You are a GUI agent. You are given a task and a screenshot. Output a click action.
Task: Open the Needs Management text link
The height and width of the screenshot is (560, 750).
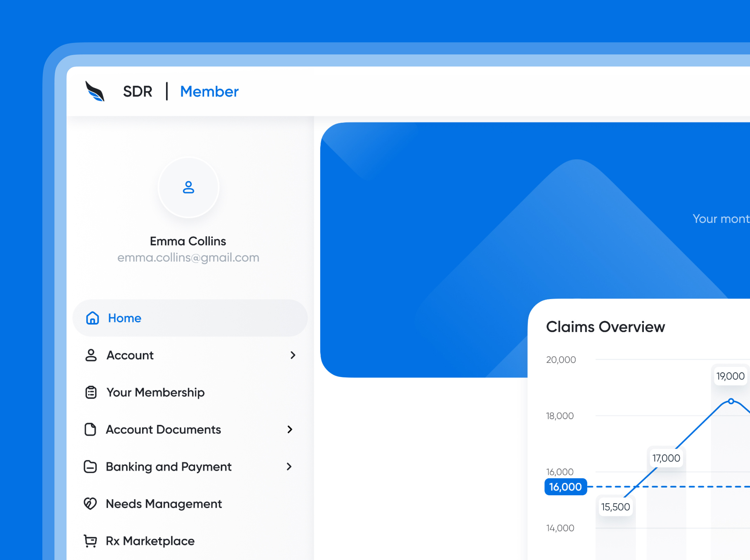point(164,503)
